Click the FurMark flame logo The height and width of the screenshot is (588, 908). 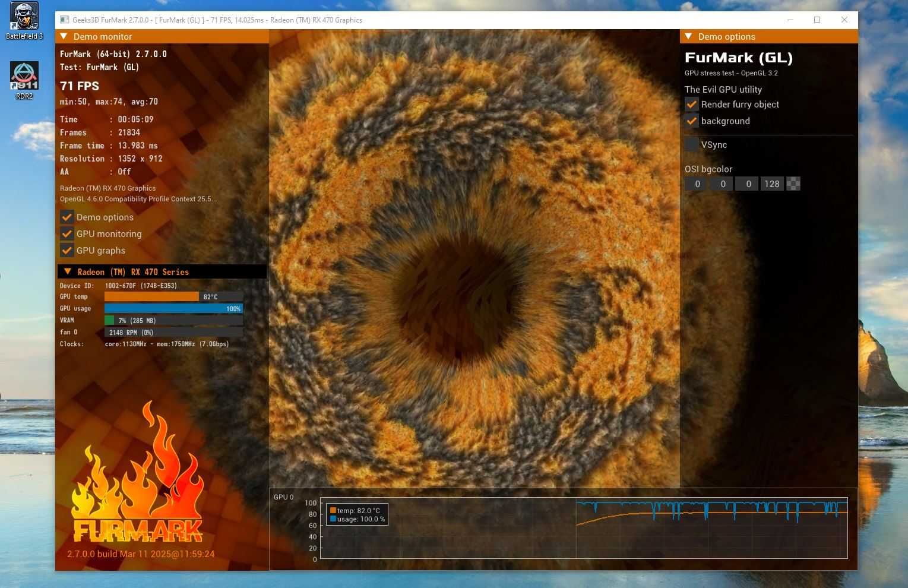pyautogui.click(x=137, y=472)
